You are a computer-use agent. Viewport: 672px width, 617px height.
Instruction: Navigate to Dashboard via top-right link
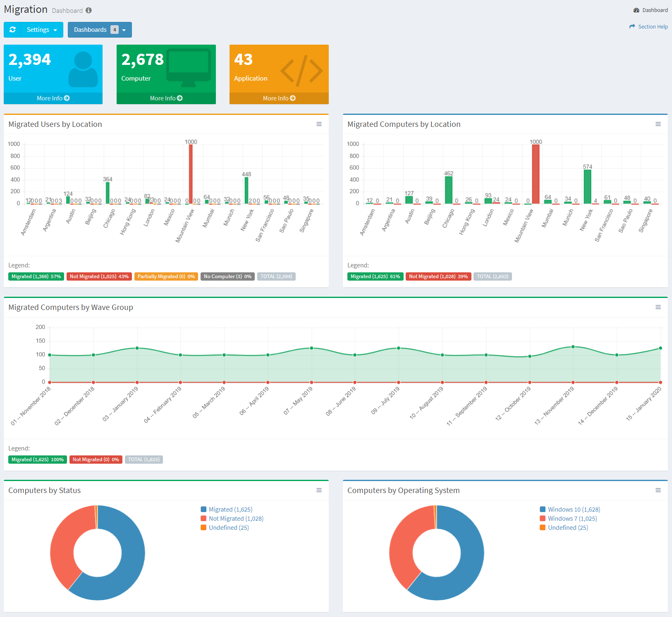pyautogui.click(x=654, y=10)
